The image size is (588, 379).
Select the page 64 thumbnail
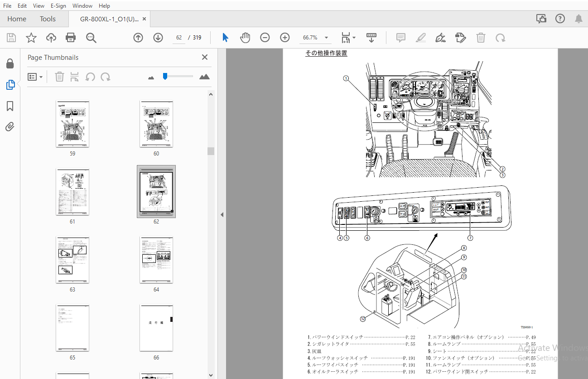[x=156, y=260]
